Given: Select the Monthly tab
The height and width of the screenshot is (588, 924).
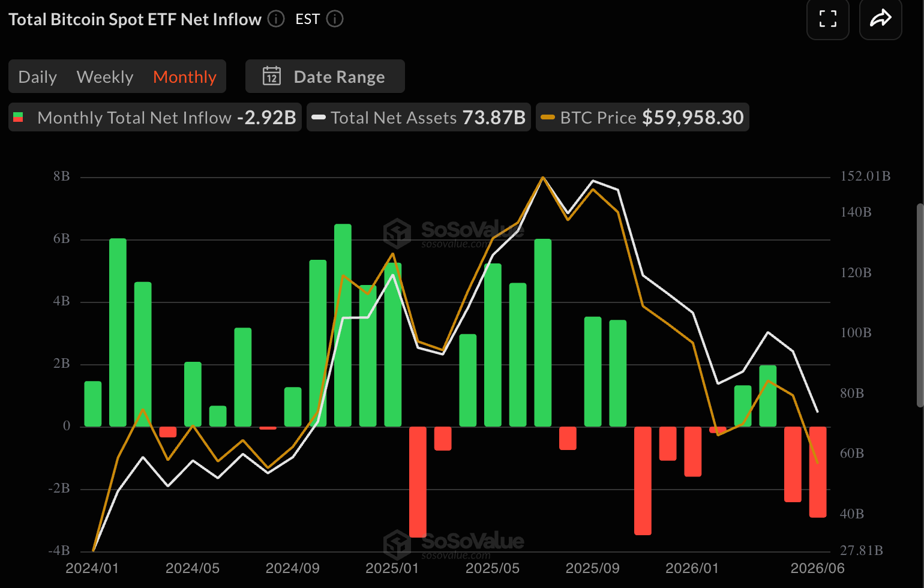Looking at the screenshot, I should 185,77.
